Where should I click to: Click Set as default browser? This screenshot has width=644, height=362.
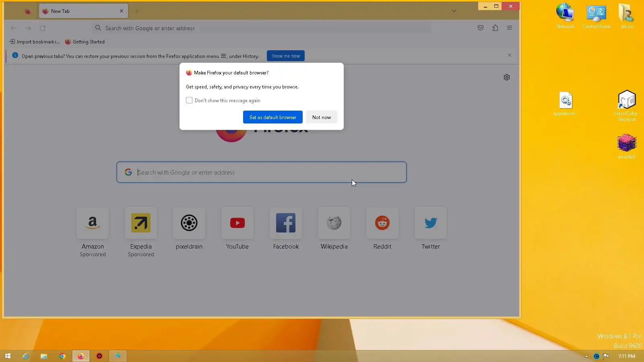[x=273, y=117]
